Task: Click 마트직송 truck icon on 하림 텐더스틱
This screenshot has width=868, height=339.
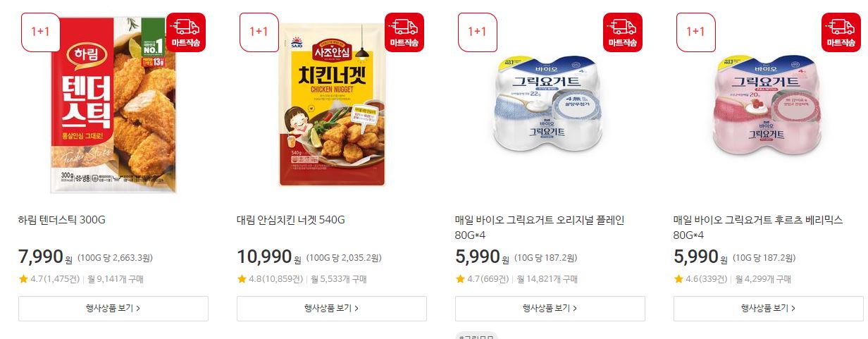Action: 186,32
